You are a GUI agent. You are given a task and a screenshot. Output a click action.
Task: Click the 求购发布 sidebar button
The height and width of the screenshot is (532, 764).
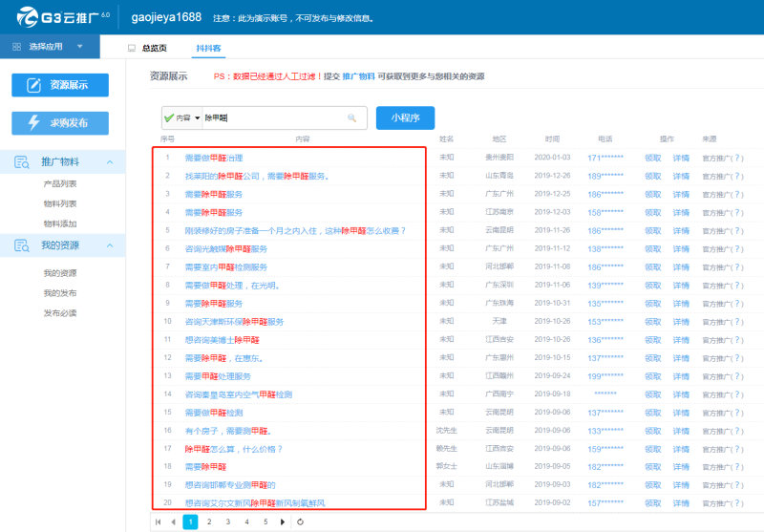[x=60, y=123]
